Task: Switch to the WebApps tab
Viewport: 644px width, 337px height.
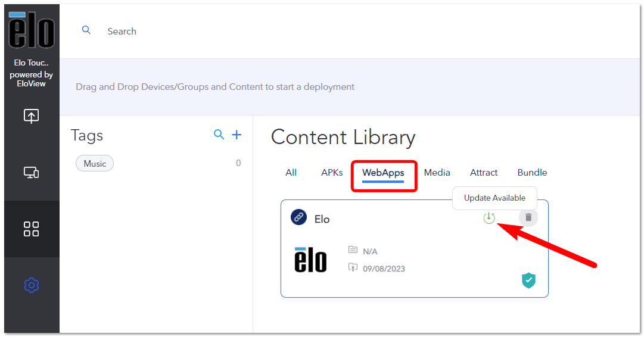Action: (x=383, y=173)
